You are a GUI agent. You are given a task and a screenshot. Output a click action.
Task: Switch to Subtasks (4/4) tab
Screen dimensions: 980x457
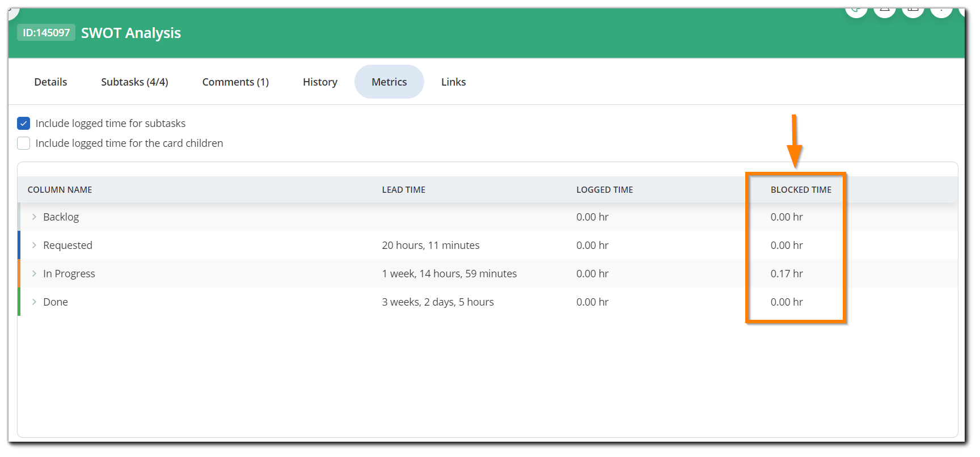pyautogui.click(x=134, y=82)
